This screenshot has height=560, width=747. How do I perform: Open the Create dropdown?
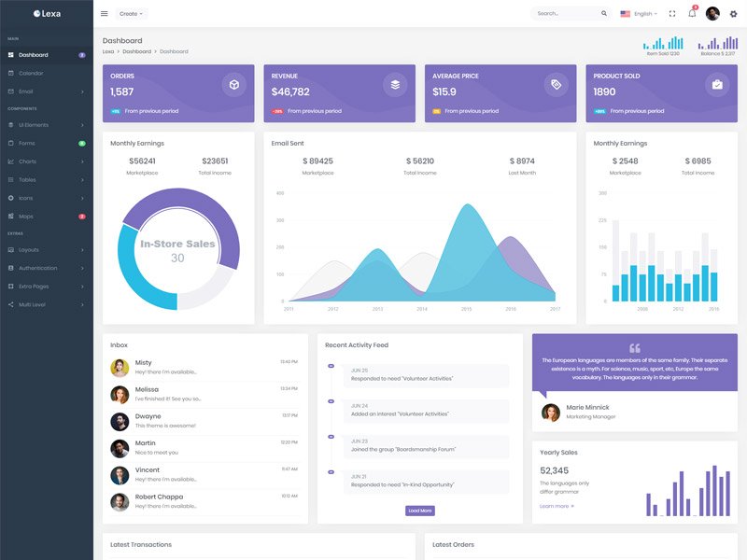click(x=131, y=14)
